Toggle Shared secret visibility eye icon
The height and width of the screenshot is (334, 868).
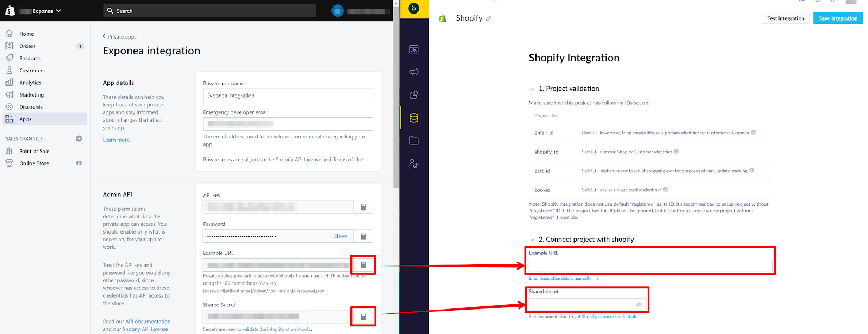tap(639, 304)
